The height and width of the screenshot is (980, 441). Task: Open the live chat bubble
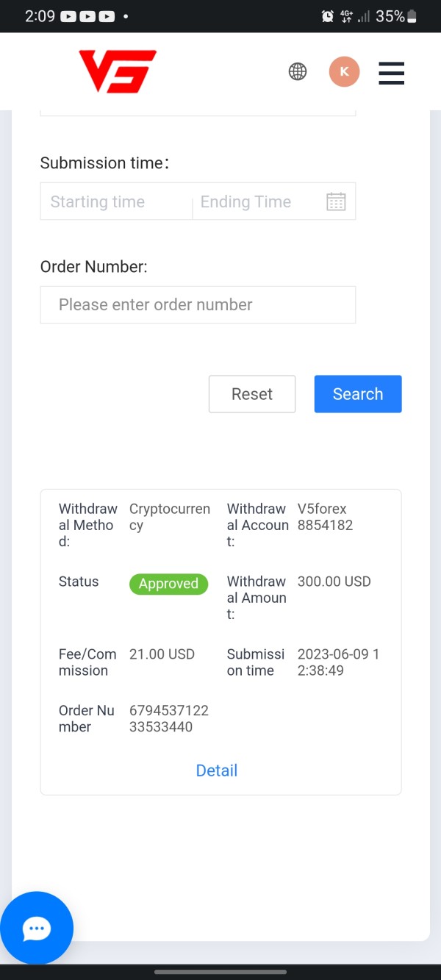click(x=37, y=929)
